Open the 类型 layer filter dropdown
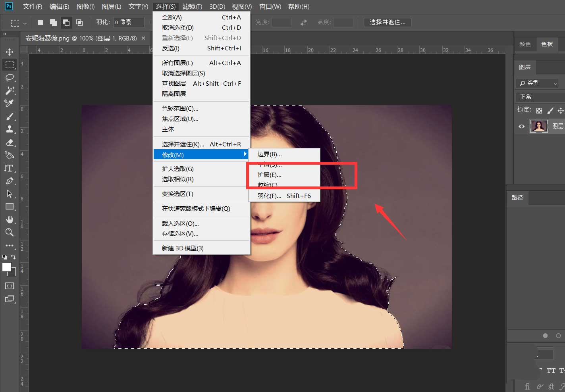Viewport: 565px width, 392px height. (537, 83)
